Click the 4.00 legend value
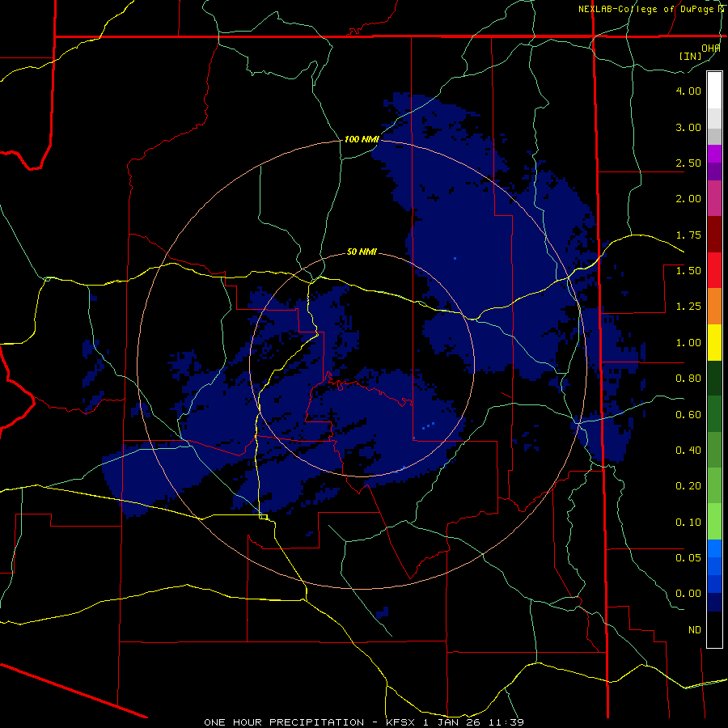This screenshot has height=728, width=728. pos(688,91)
